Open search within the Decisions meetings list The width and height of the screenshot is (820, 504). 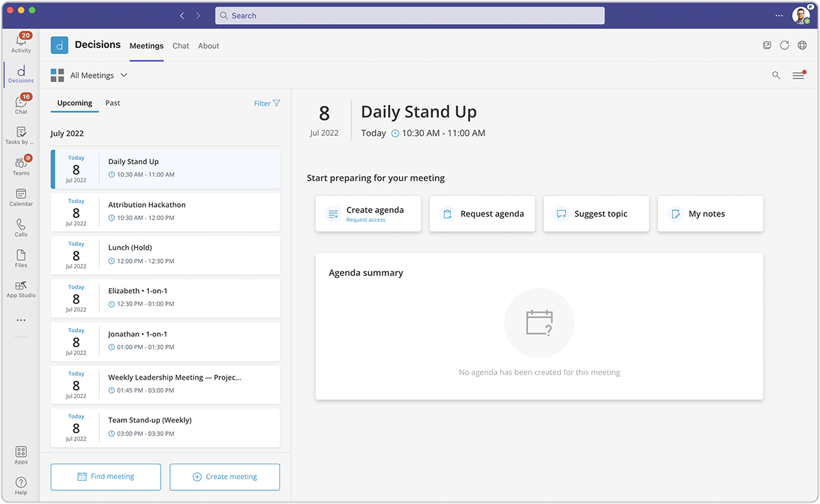tap(776, 75)
